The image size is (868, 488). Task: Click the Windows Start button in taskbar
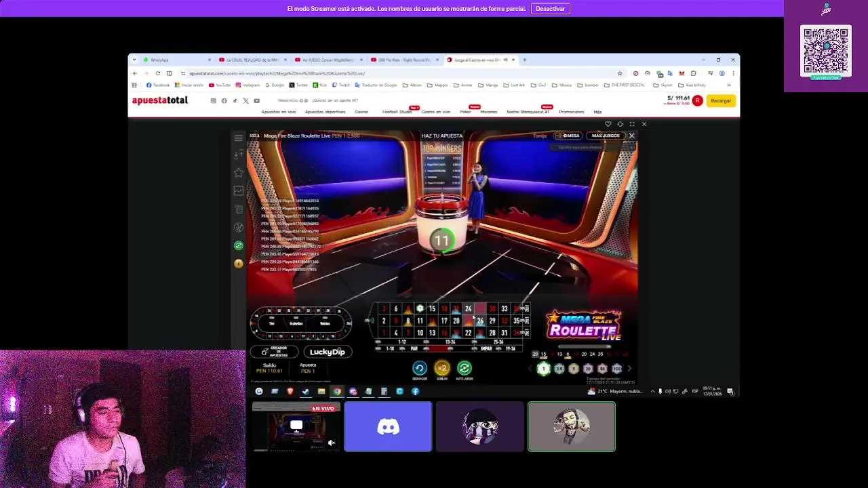259,391
